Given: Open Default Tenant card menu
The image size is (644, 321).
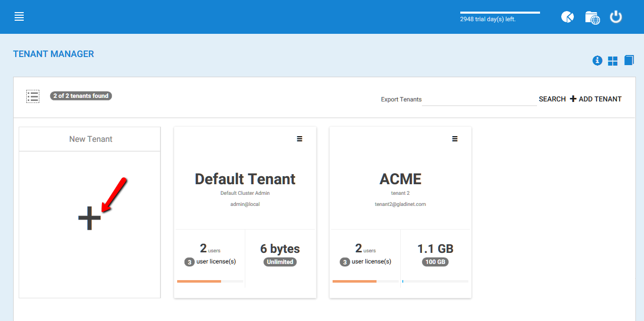Looking at the screenshot, I should pyautogui.click(x=300, y=139).
